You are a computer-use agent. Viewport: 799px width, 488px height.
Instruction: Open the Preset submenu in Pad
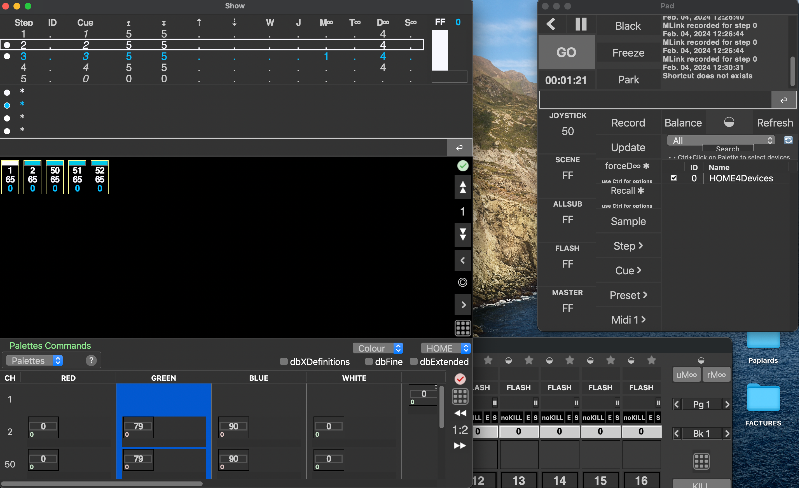[x=628, y=295]
